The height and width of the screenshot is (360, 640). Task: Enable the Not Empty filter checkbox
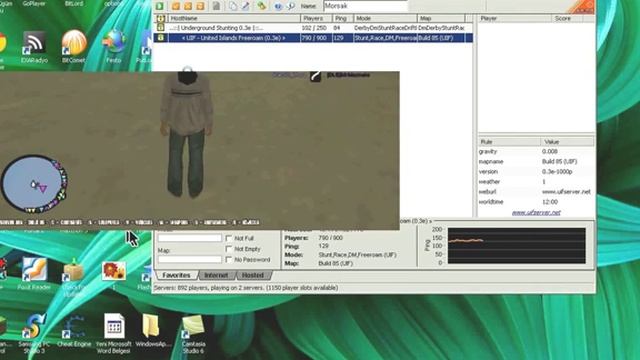click(x=229, y=249)
